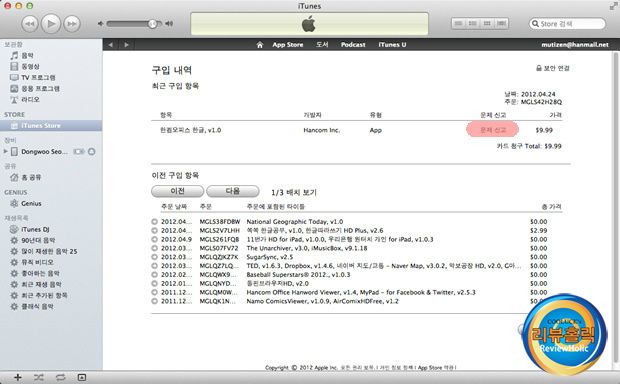Click the low-volume speaker icon

coord(100,24)
